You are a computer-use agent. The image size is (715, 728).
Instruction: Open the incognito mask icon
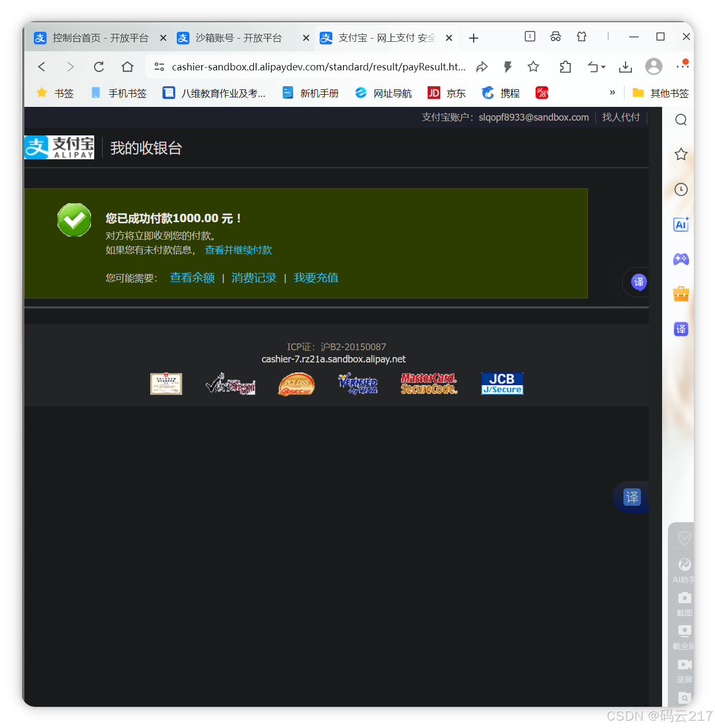tap(556, 37)
